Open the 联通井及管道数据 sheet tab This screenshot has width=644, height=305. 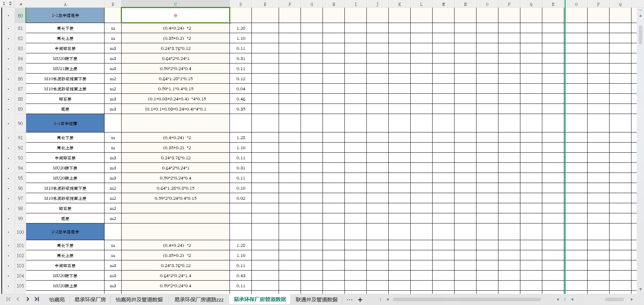click(317, 300)
